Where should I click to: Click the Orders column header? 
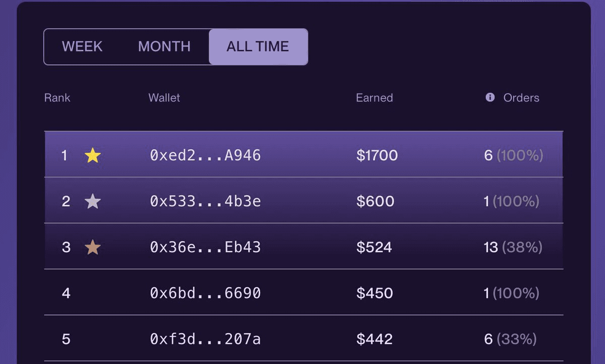(521, 98)
